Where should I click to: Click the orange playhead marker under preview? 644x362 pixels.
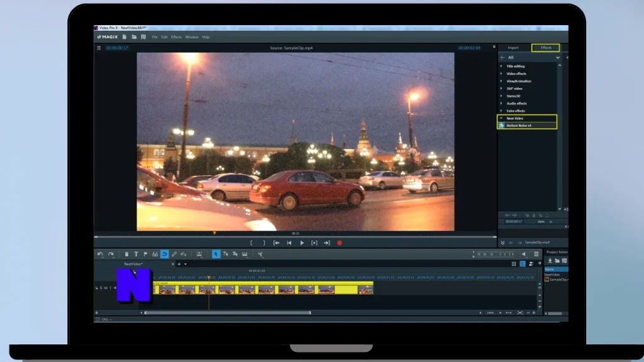214,233
